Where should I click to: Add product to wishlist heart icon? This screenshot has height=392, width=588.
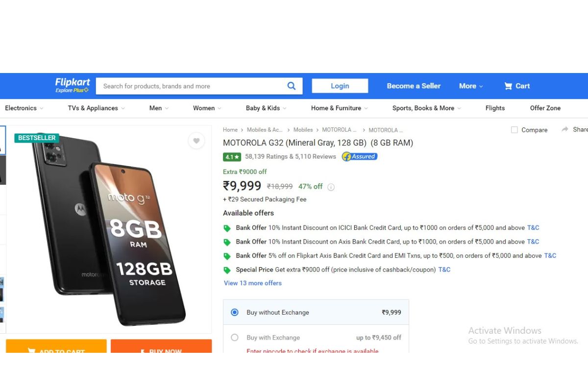coord(196,141)
